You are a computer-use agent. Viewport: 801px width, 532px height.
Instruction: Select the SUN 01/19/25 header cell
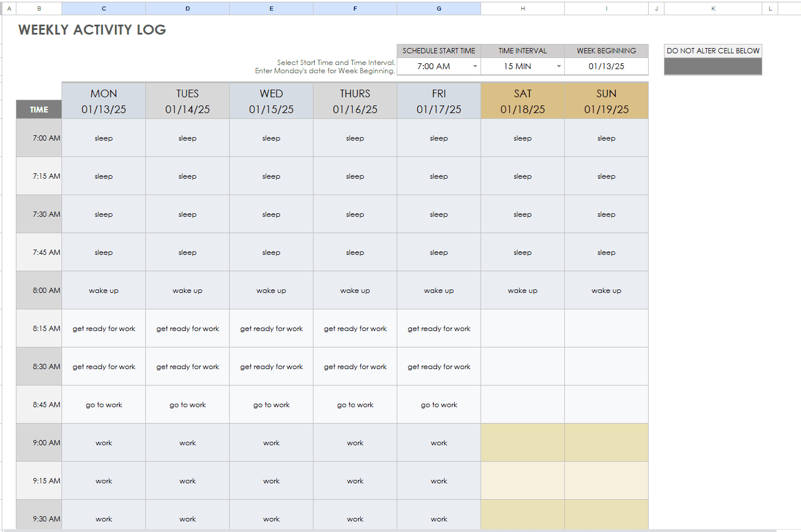[x=606, y=101]
